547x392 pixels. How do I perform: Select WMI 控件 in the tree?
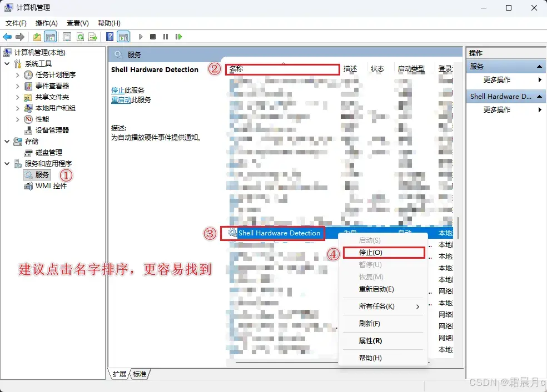tap(51, 186)
